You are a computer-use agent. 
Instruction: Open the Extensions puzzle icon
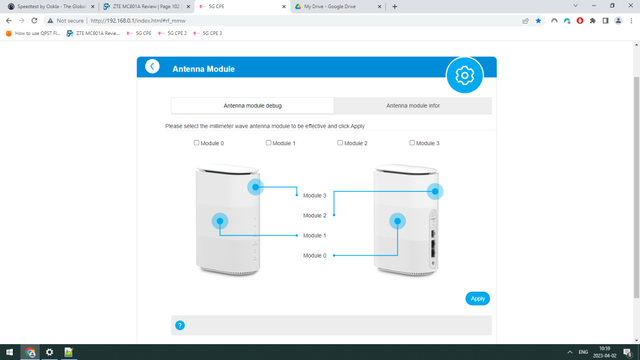click(593, 21)
